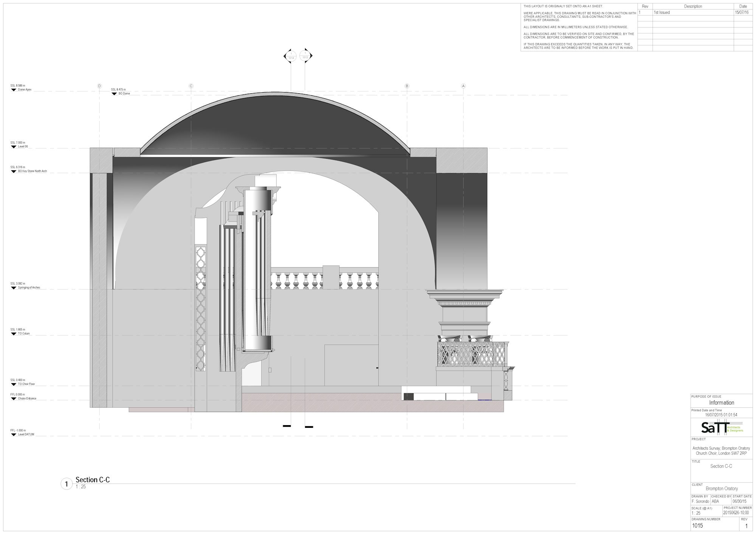Select grid bubble B

[407, 86]
